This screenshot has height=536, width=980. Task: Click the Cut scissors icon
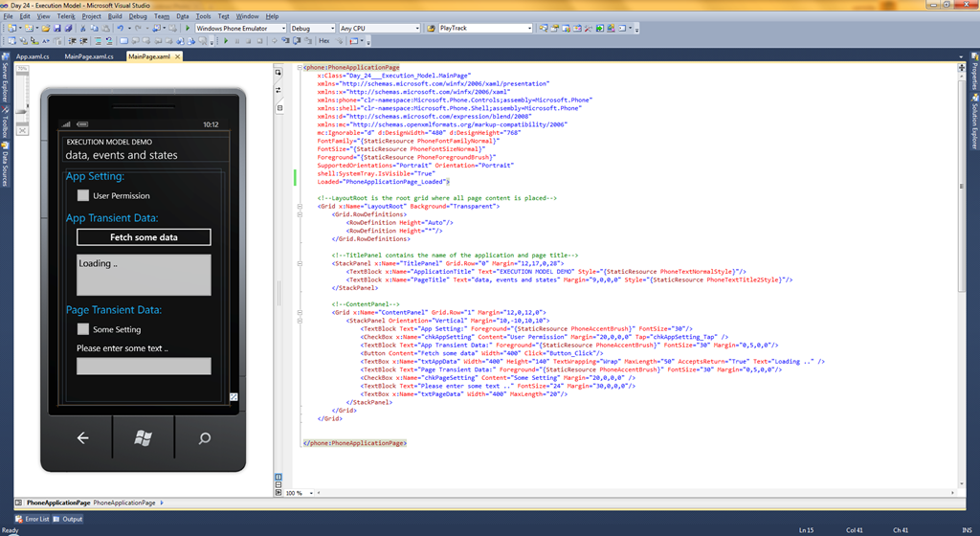click(x=83, y=29)
